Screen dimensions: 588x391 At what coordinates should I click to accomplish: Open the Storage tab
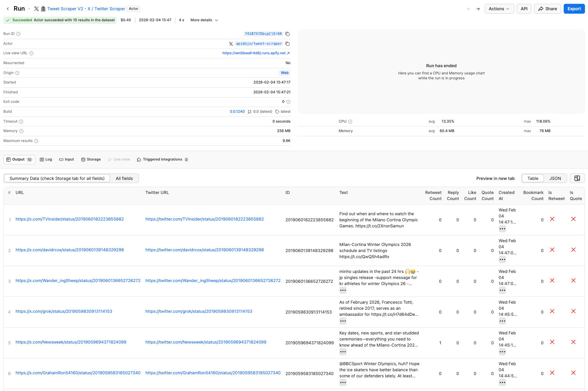click(x=91, y=159)
